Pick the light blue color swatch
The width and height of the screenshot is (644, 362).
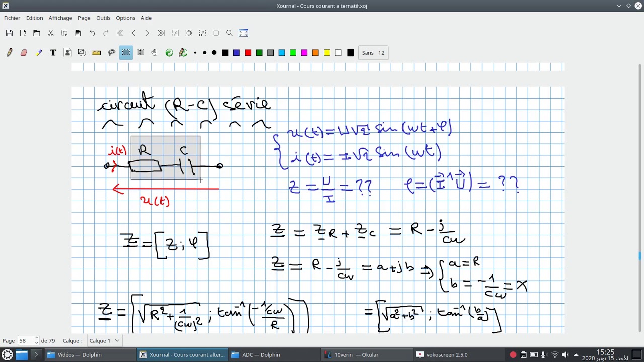click(282, 53)
